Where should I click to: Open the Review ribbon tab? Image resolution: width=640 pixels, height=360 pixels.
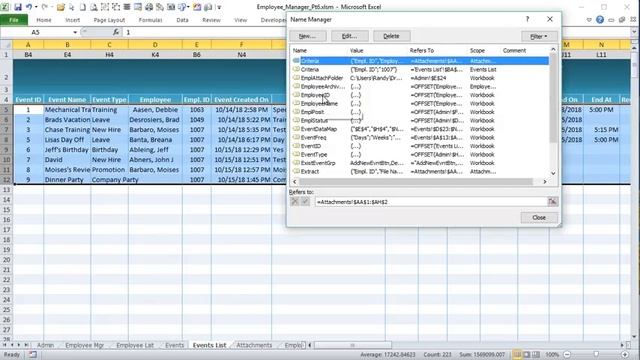coord(211,20)
